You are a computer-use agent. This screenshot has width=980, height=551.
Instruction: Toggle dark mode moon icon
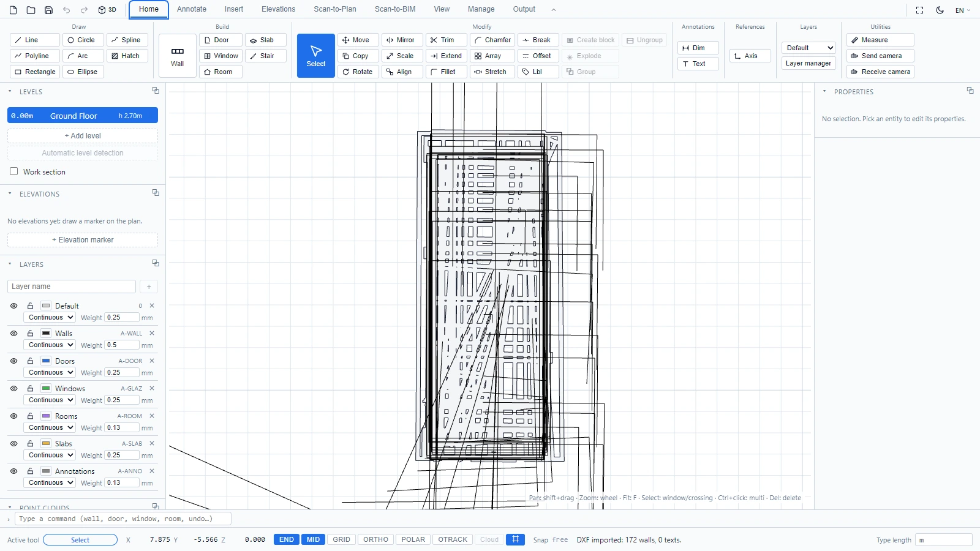click(x=940, y=10)
